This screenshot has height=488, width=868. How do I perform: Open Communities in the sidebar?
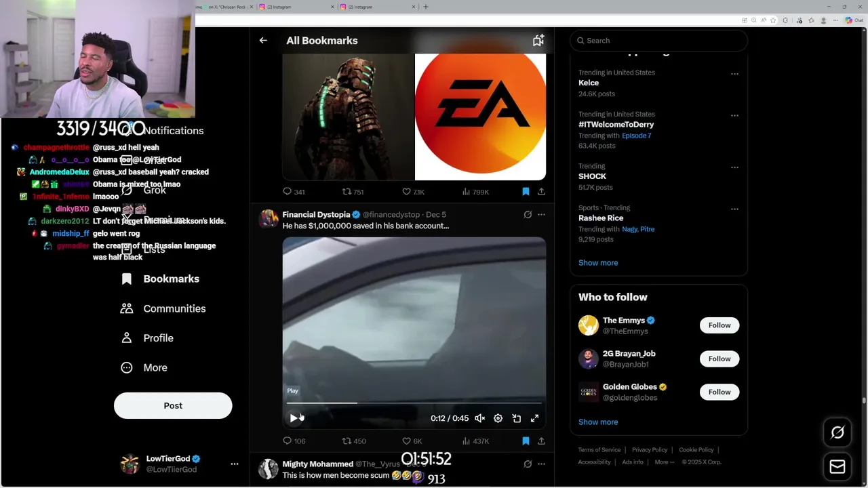click(x=163, y=308)
